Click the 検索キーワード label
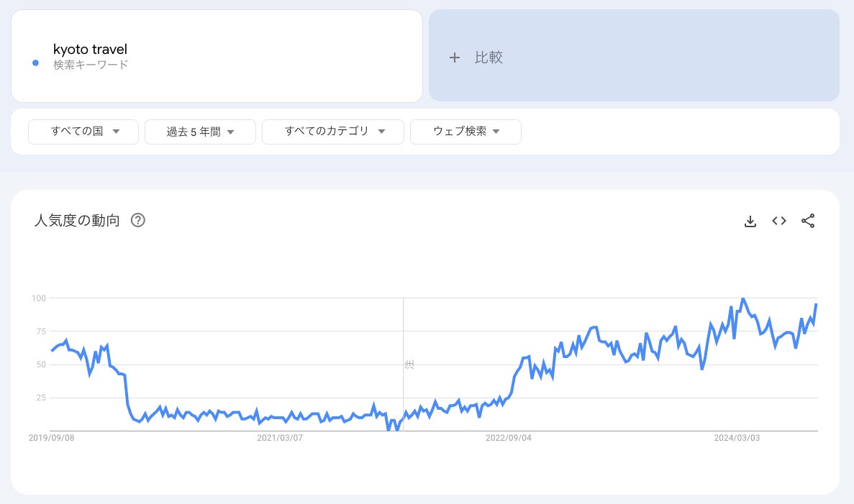The image size is (854, 504). 91,65
